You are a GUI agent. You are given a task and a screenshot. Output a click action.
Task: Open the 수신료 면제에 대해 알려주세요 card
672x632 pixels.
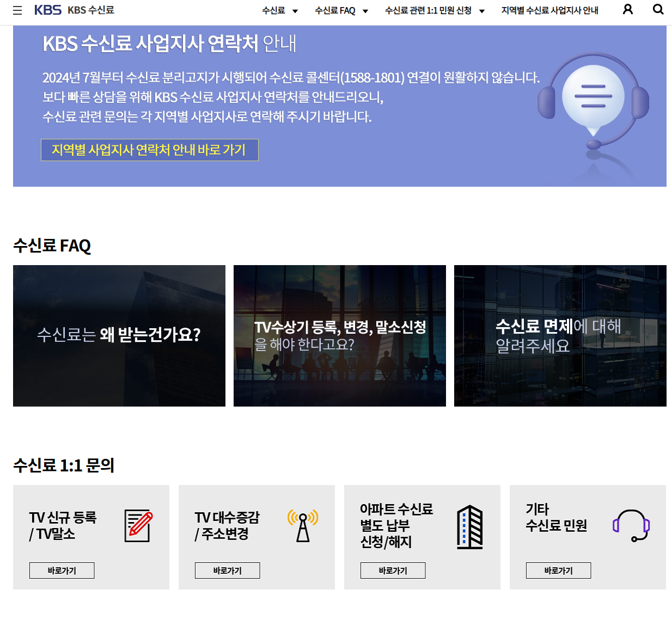560,336
